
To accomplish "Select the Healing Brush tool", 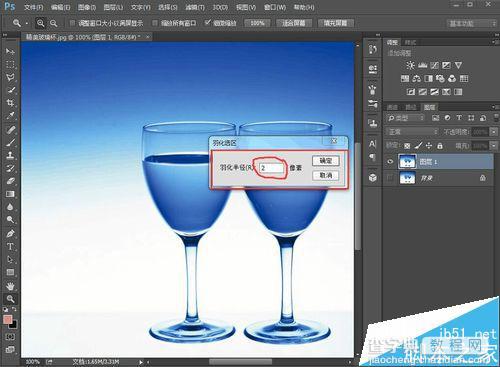I will coord(10,129).
